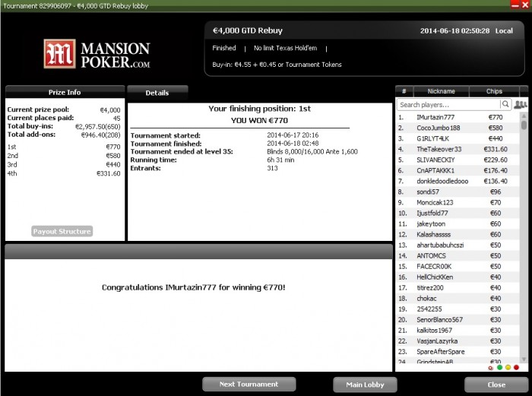Select player ahartubabuhcszi in the list
532x396 pixels.
[458, 245]
